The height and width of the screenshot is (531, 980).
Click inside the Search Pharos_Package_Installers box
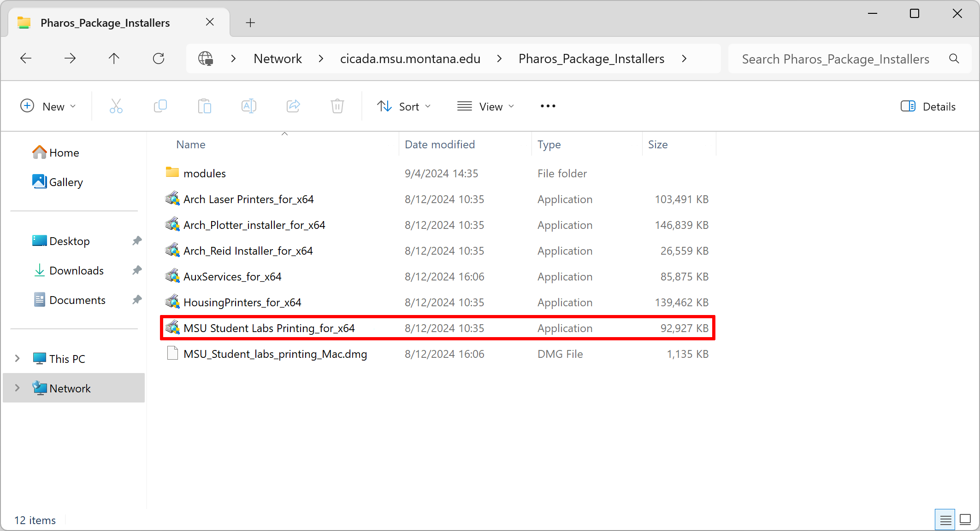[x=834, y=58]
